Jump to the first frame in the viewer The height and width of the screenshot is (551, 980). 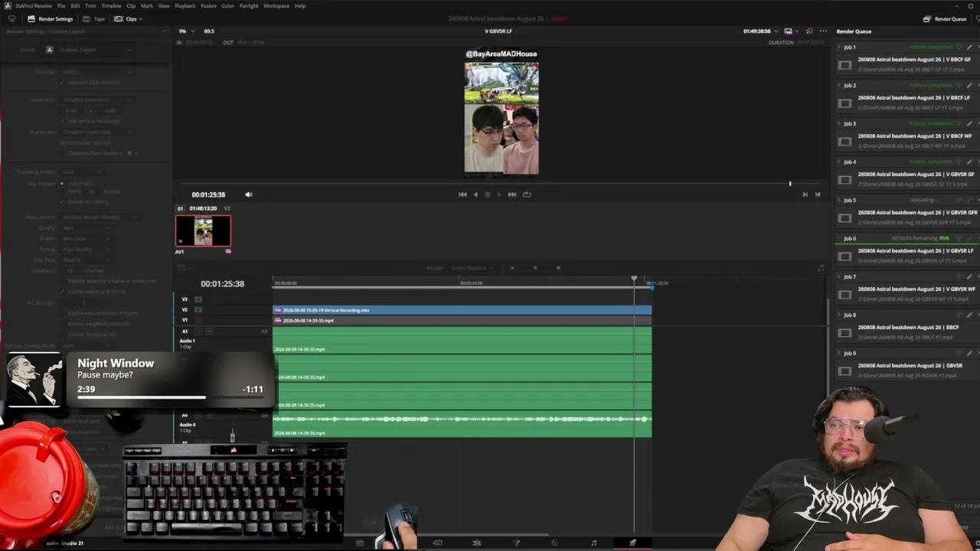(462, 194)
